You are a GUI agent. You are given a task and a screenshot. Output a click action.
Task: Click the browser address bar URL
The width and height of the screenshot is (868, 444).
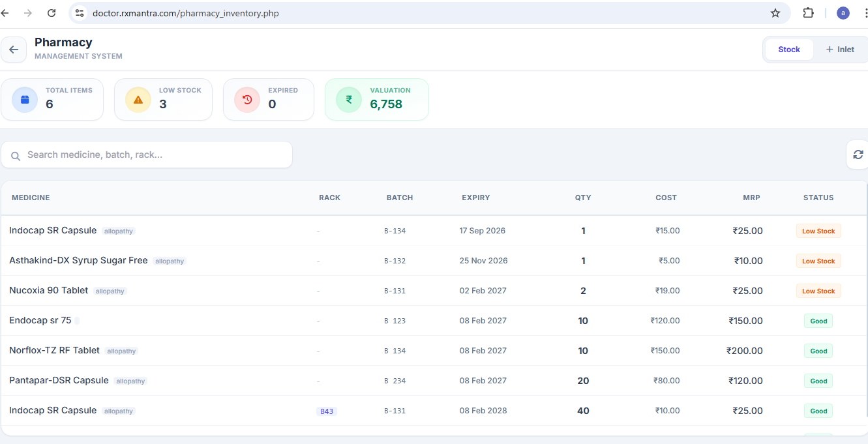click(186, 13)
